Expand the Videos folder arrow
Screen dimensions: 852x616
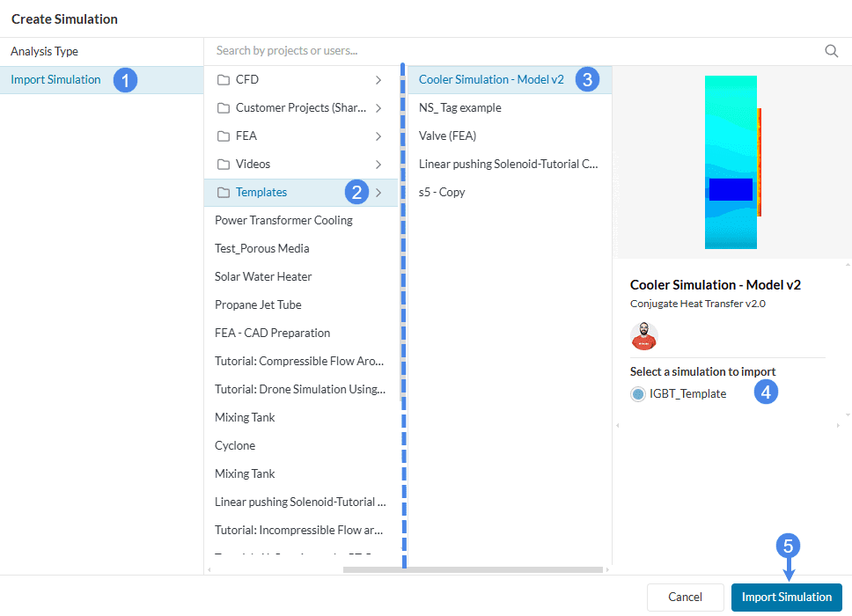tap(378, 165)
